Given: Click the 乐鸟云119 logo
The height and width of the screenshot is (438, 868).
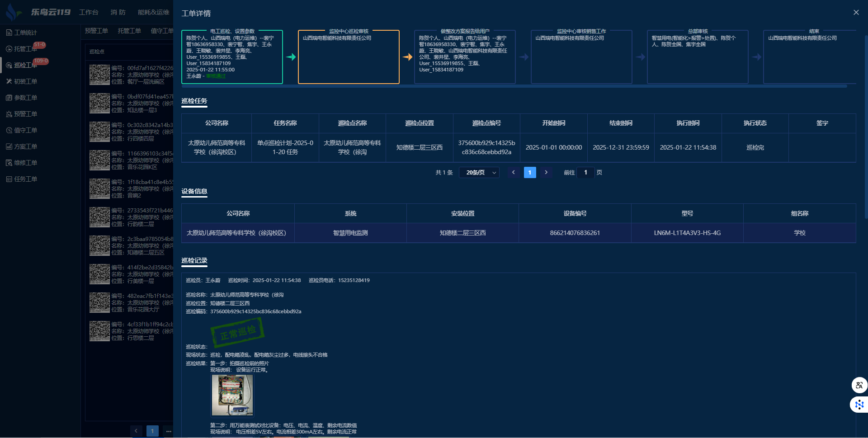Looking at the screenshot, I should coord(38,12).
